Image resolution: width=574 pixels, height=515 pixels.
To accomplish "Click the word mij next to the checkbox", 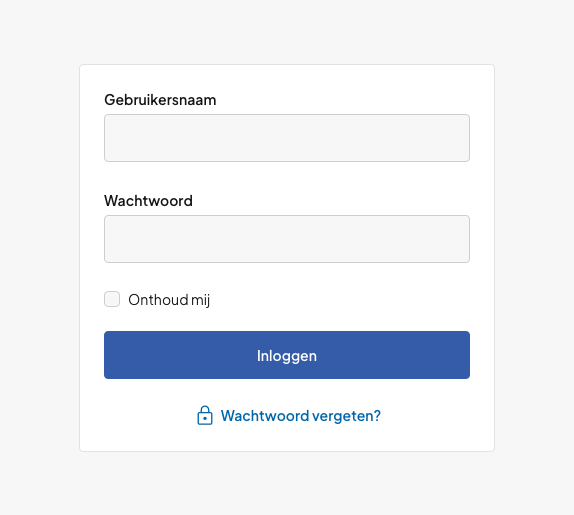I will (x=200, y=301).
